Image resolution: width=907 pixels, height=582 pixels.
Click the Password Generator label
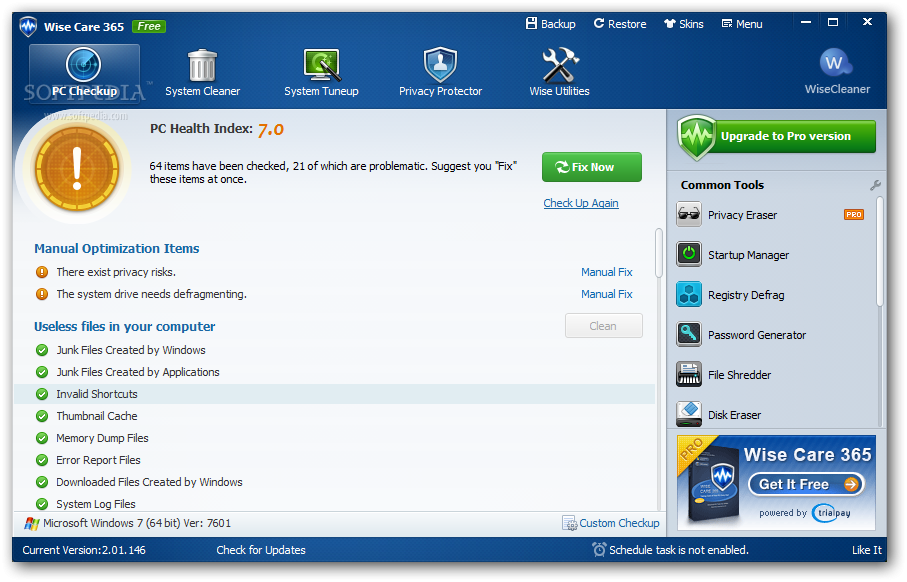tap(757, 335)
